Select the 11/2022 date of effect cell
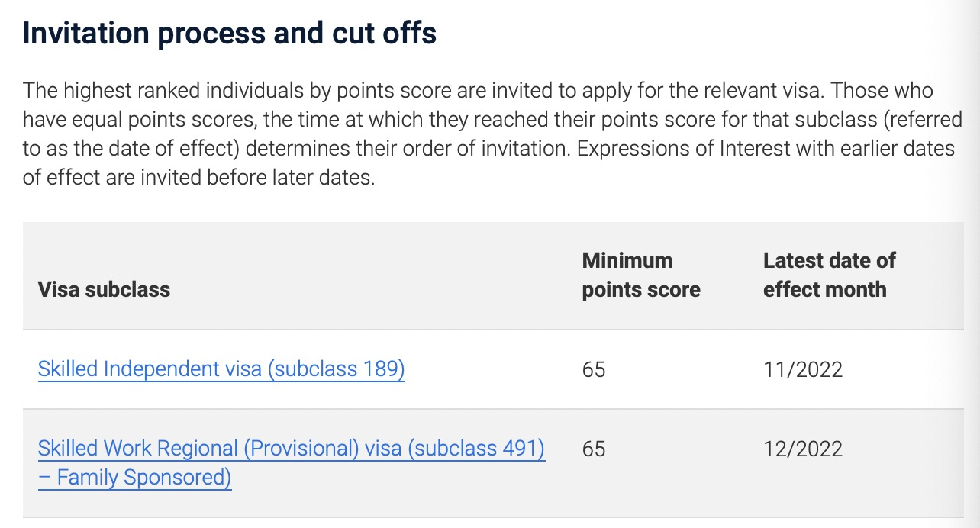Image resolution: width=980 pixels, height=528 pixels. pos(803,370)
